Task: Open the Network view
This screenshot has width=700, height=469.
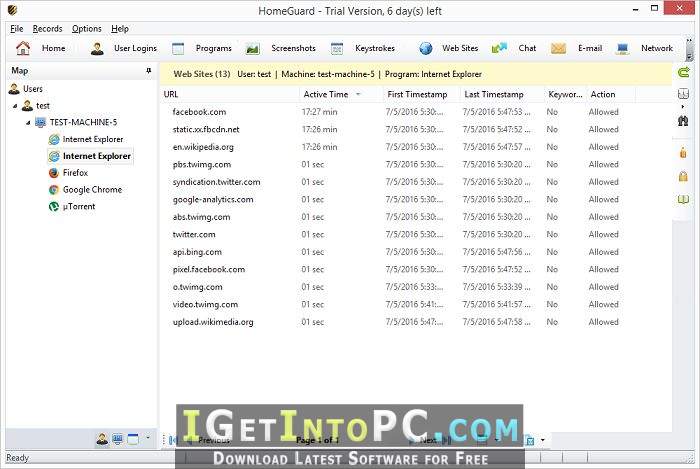Action: click(x=645, y=48)
